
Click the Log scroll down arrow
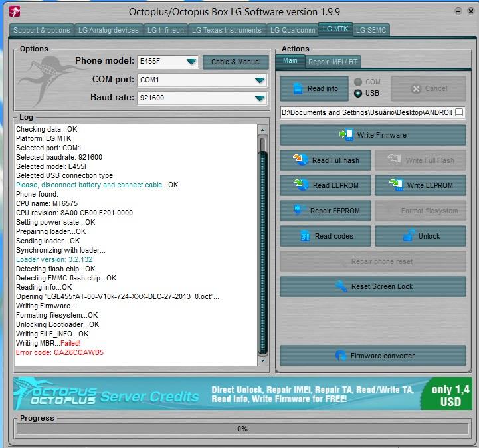pyautogui.click(x=262, y=361)
